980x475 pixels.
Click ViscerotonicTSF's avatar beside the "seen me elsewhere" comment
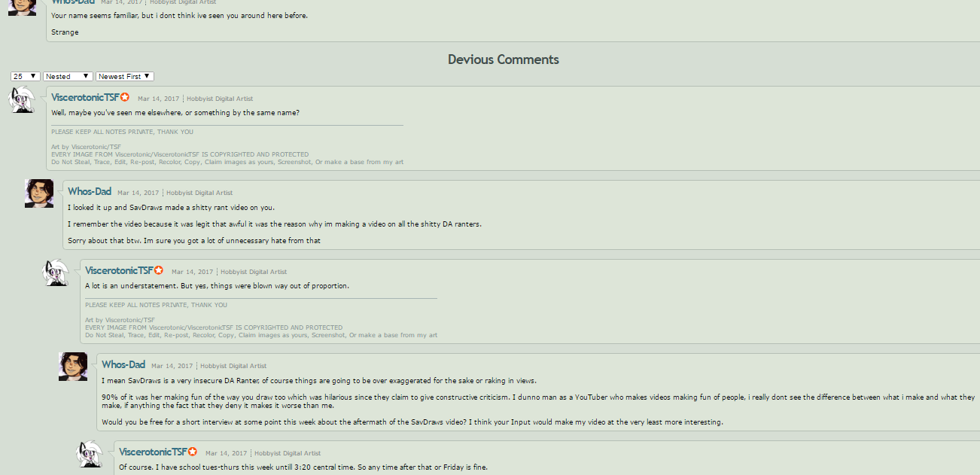(21, 99)
